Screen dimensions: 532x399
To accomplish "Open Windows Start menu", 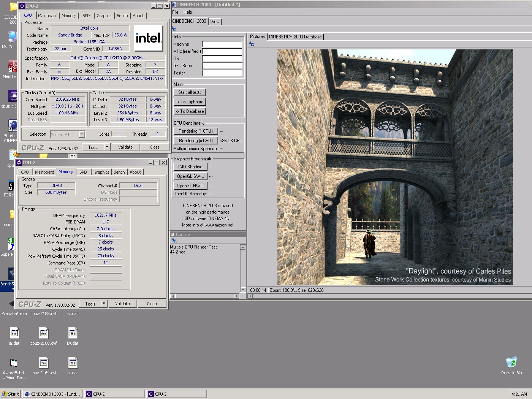I will (x=11, y=394).
